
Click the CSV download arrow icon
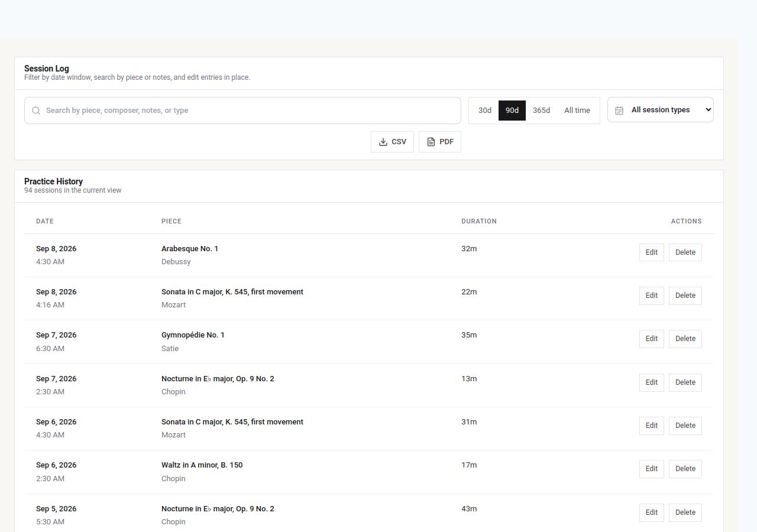click(x=383, y=142)
